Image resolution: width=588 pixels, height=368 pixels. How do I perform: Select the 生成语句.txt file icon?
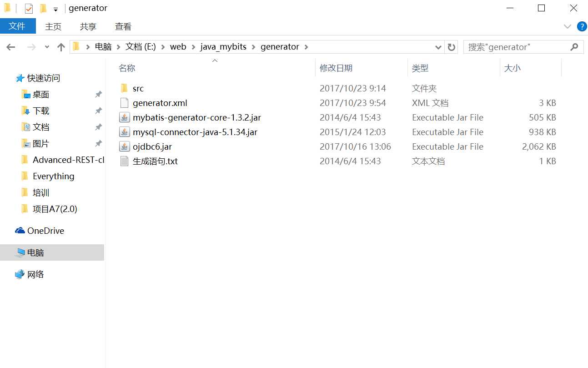[x=124, y=161]
